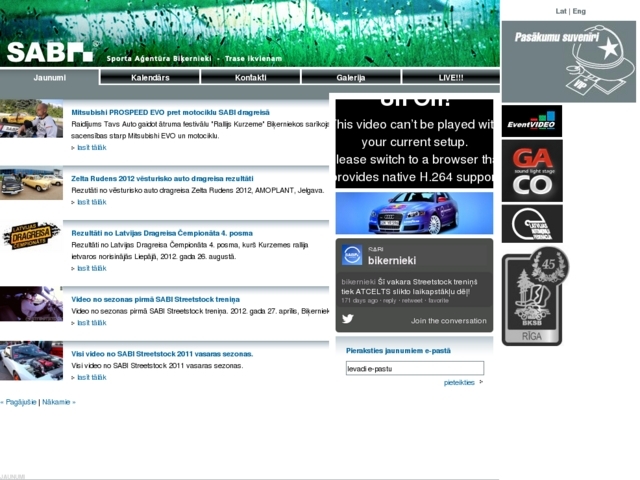The width and height of the screenshot is (640, 480).
Task: Click Join the conversation link
Action: [x=449, y=321]
